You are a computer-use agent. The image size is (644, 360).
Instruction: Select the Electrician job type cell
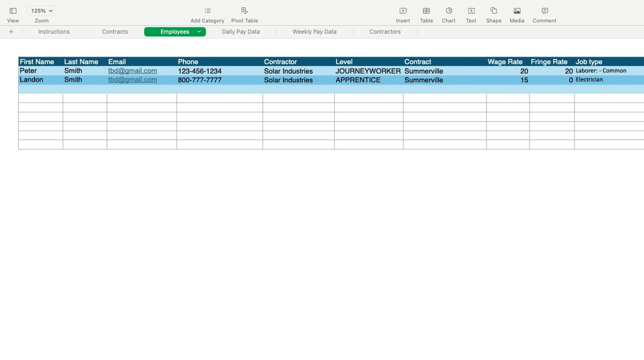(x=609, y=80)
